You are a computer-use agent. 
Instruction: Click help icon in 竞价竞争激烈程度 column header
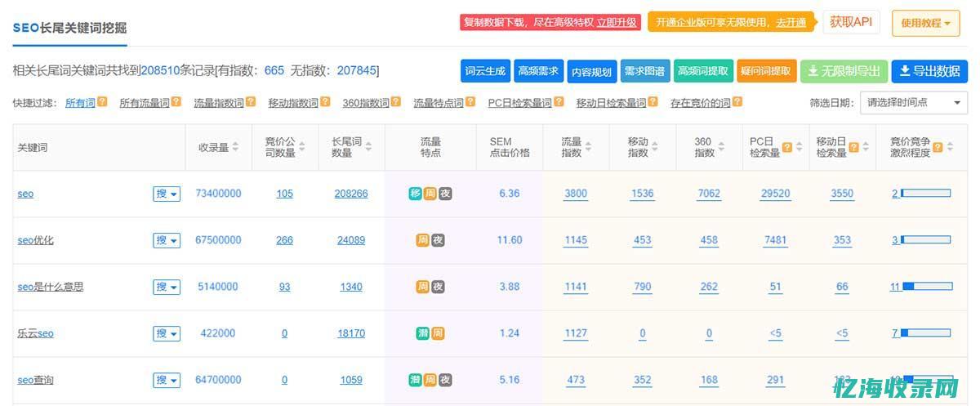(x=938, y=148)
